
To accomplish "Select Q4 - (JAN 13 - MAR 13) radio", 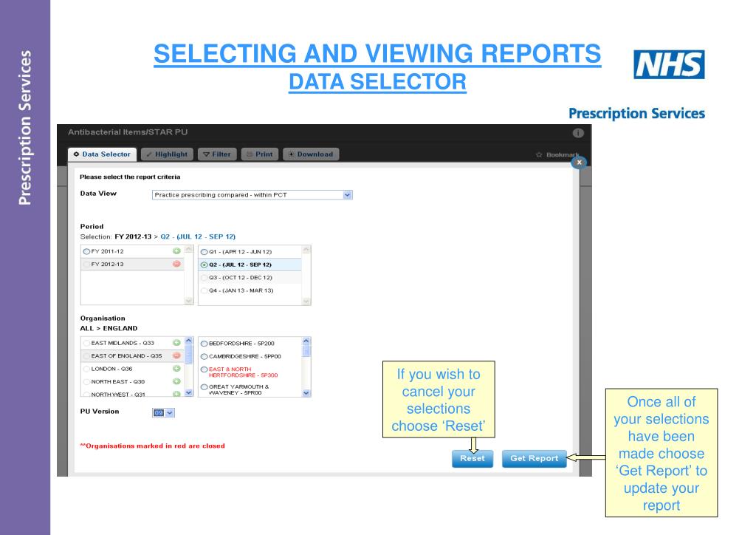I will pyautogui.click(x=204, y=291).
